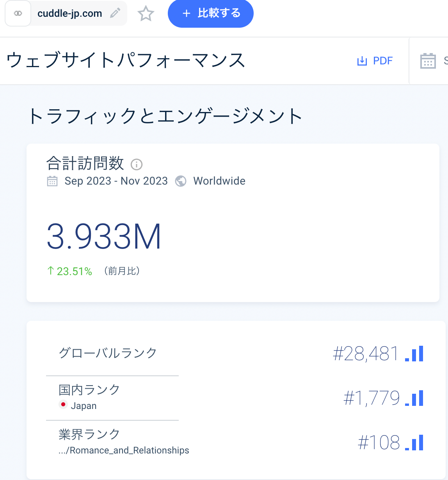448x480 pixels.
Task: Click the 比較する compare button
Action: (x=211, y=14)
